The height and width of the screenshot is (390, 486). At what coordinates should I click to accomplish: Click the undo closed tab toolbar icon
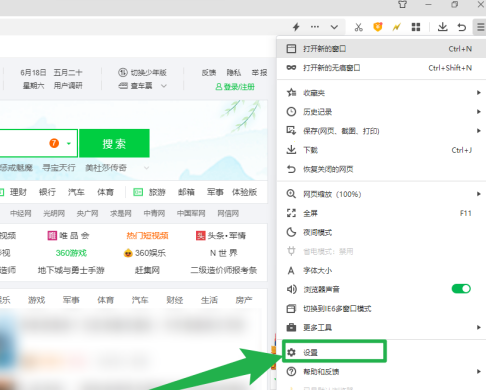click(462, 27)
